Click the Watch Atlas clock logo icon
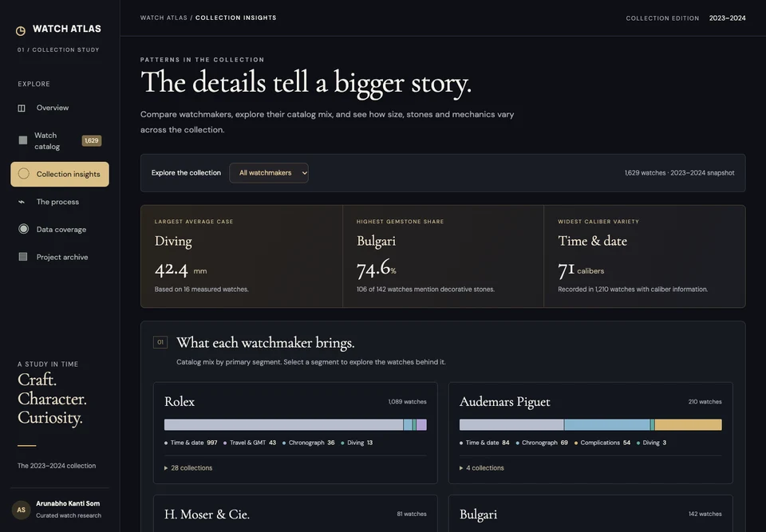This screenshot has height=532, width=766. [21, 31]
